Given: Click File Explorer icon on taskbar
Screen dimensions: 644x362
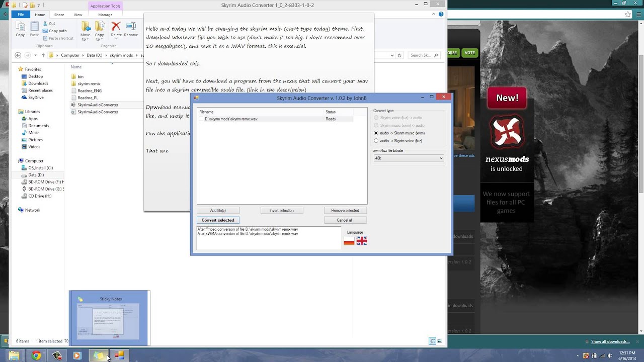Looking at the screenshot, I should point(14,355).
